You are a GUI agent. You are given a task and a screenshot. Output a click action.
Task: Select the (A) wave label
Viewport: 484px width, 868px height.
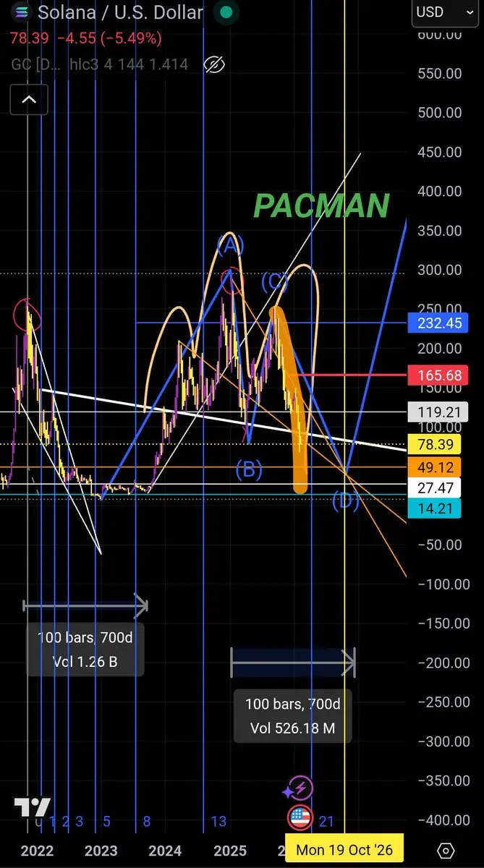229,246
